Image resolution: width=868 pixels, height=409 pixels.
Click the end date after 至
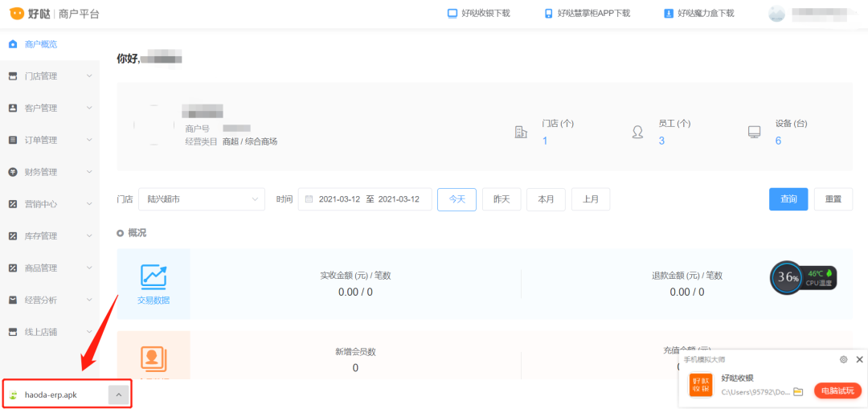coord(399,199)
